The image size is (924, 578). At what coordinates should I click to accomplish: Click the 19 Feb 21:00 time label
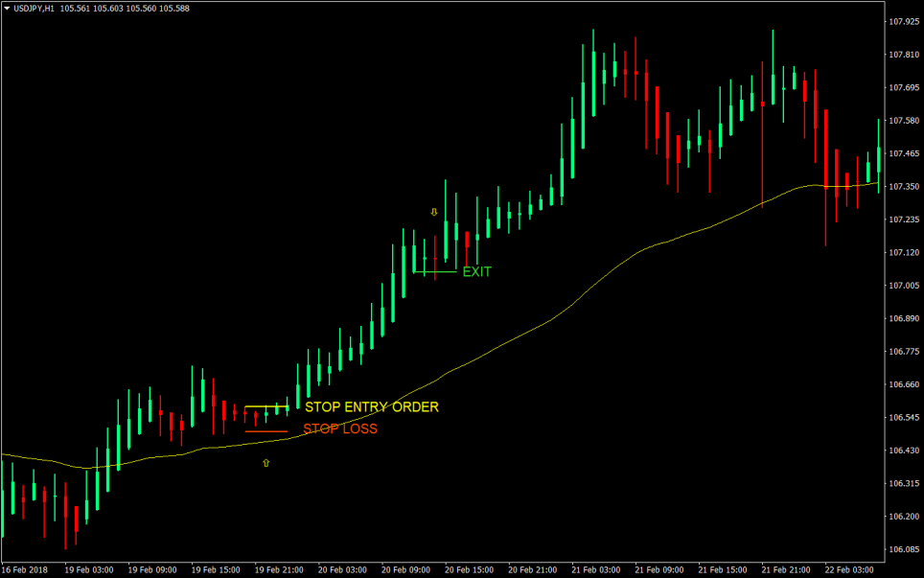click(x=279, y=570)
